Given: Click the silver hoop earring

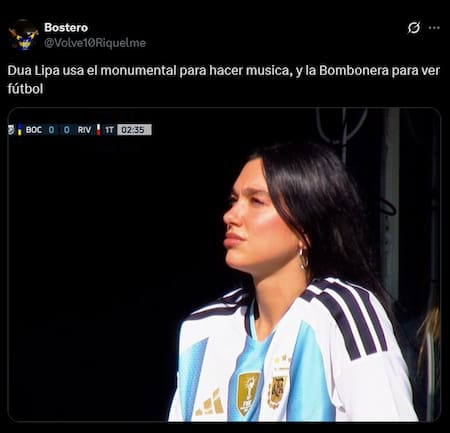Looking at the screenshot, I should pyautogui.click(x=303, y=258).
